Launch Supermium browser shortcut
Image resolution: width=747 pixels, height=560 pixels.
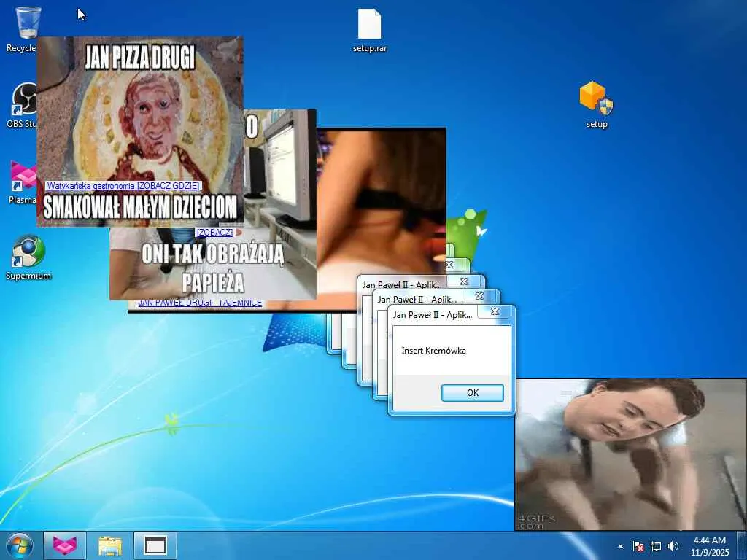pyautogui.click(x=28, y=257)
